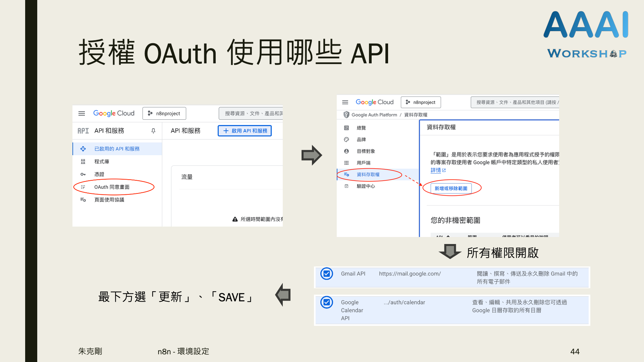Click the right-hand search resources field
644x362 pixels.
(x=515, y=102)
